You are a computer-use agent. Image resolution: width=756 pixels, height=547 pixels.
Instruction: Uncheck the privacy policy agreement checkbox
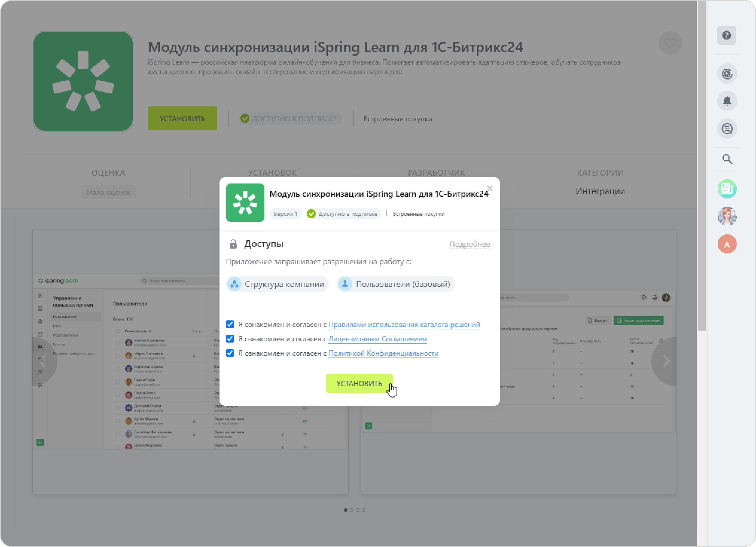[x=230, y=353]
